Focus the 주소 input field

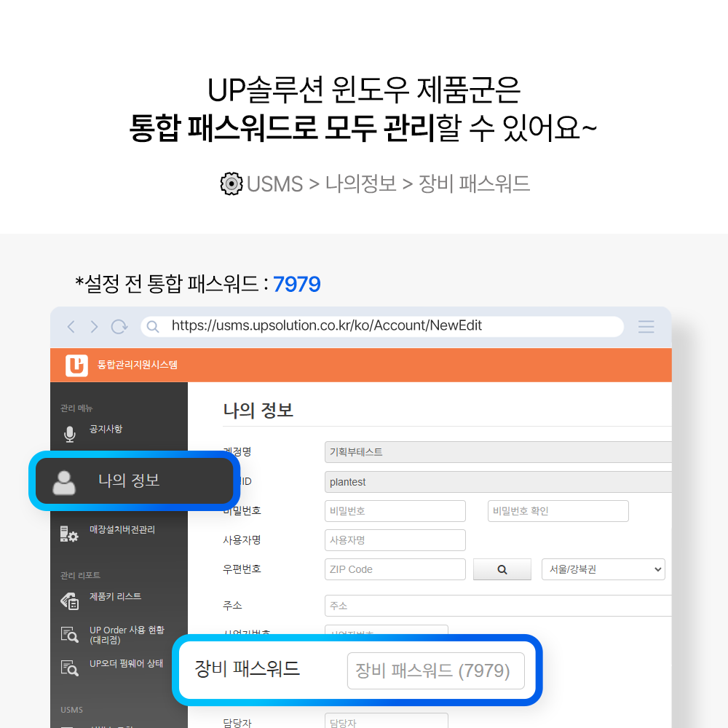(x=498, y=606)
